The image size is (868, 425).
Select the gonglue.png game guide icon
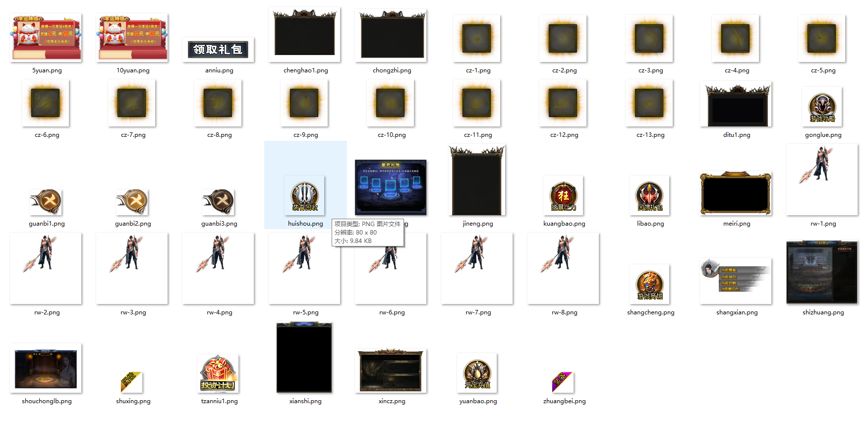coord(822,107)
